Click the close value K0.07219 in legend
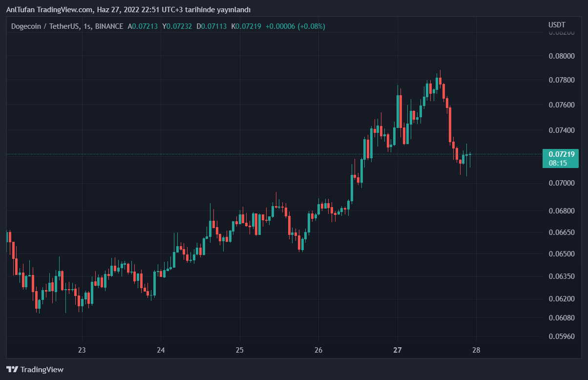588x380 pixels. pos(246,26)
